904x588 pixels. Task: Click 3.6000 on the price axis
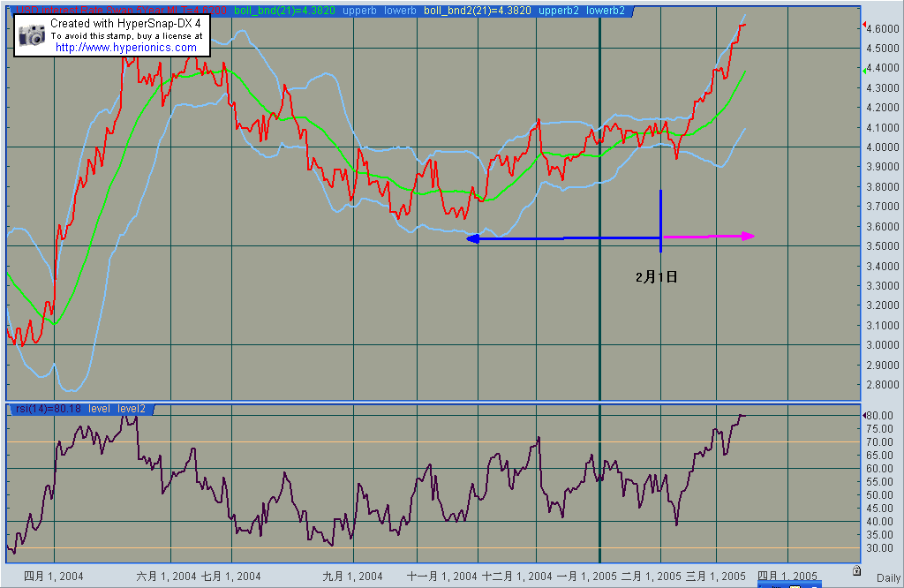tap(883, 226)
